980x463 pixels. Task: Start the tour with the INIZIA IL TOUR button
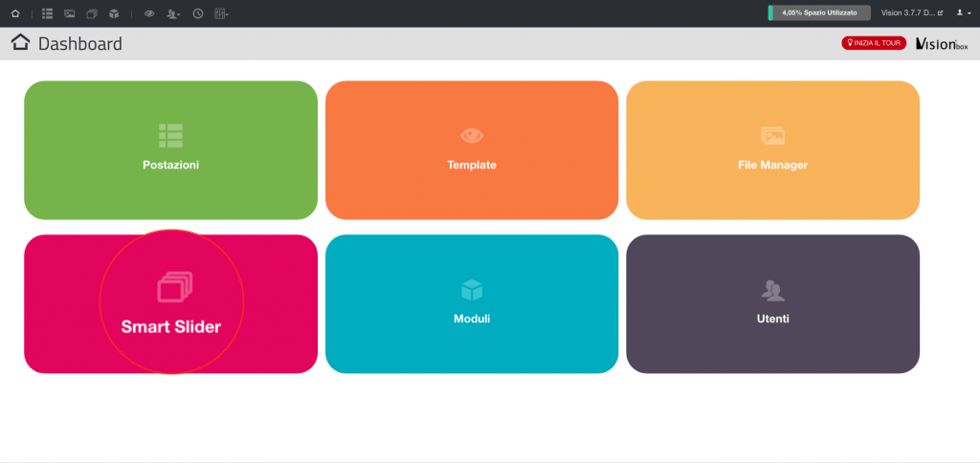(874, 43)
